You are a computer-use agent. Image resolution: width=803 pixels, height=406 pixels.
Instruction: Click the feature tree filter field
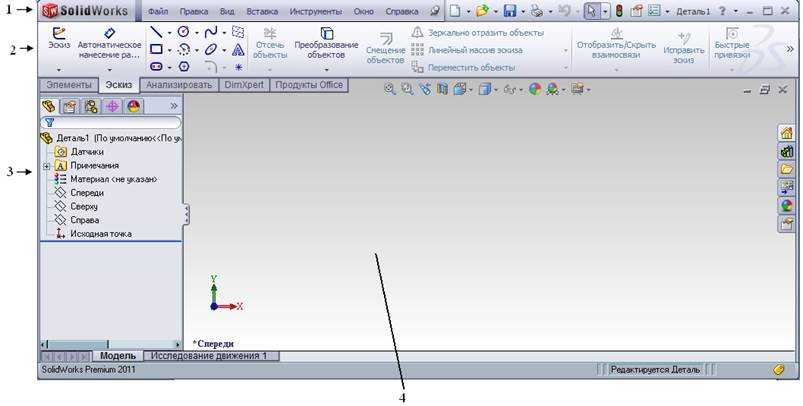pos(113,121)
